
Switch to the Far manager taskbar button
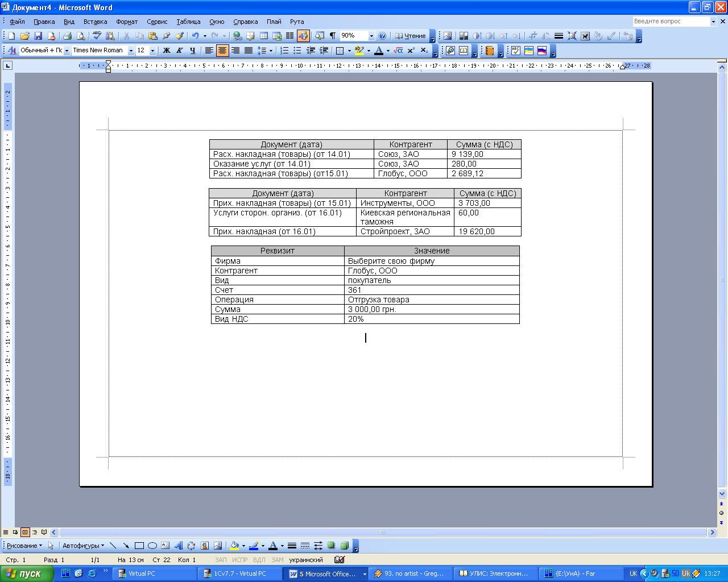[580, 573]
